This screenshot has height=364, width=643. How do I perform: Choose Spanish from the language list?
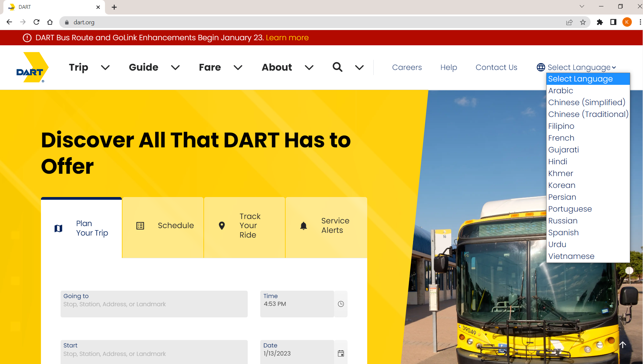563,233
